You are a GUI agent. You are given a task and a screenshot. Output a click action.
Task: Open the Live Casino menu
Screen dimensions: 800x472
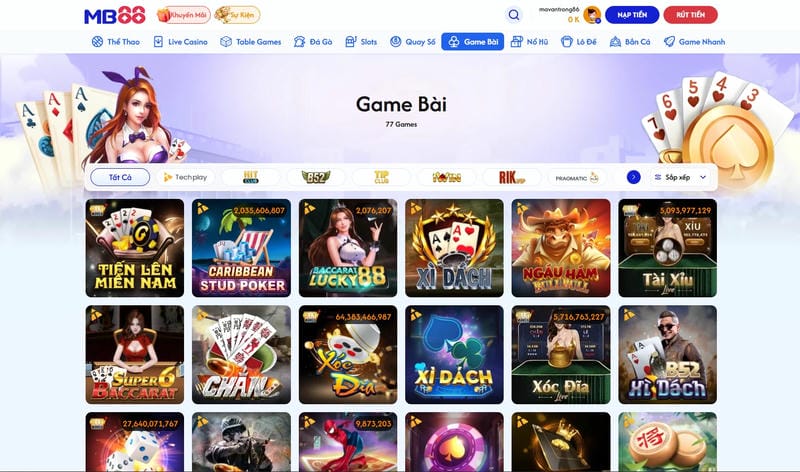pos(181,42)
